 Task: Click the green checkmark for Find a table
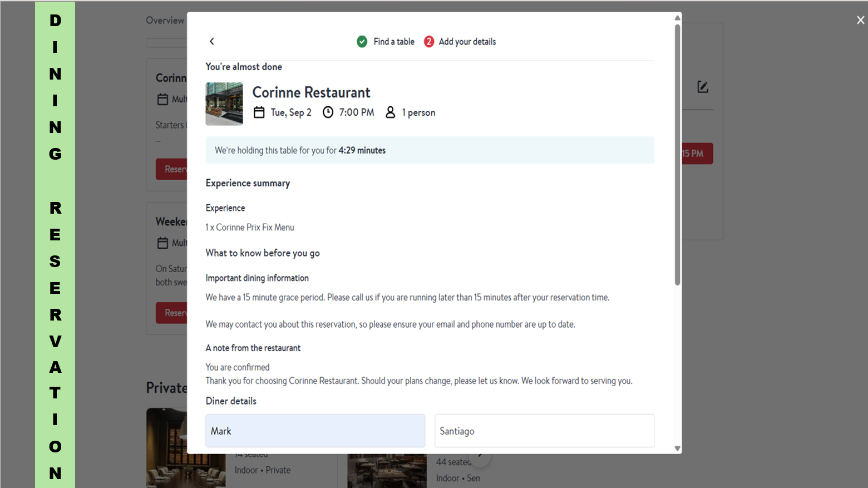[x=362, y=42]
